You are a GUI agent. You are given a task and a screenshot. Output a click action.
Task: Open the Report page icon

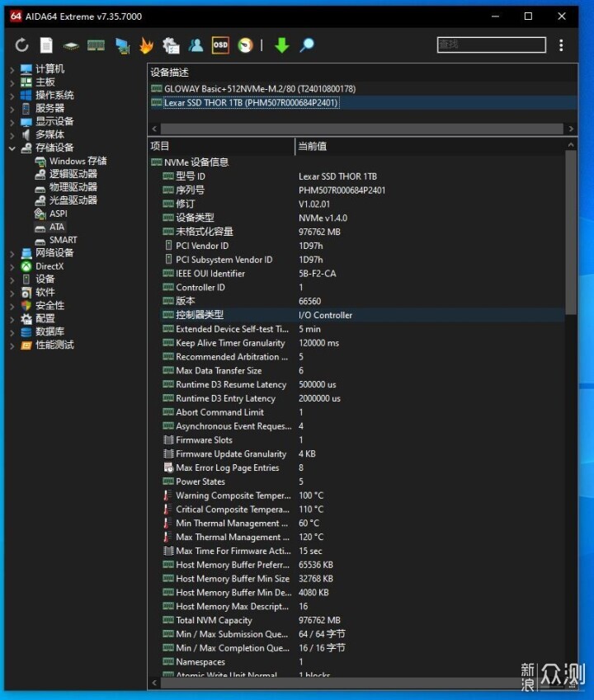(46, 45)
